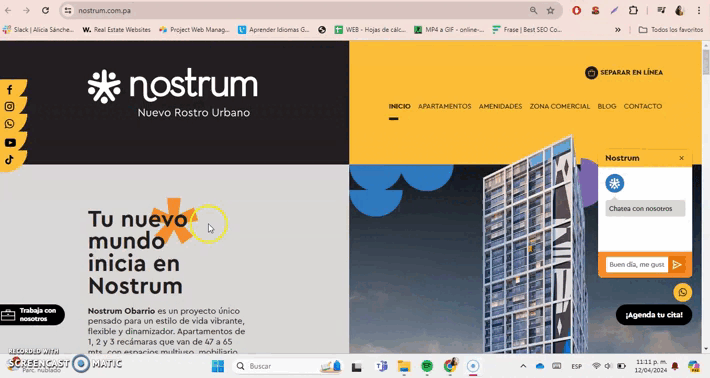Viewport: 710px width, 378px height.
Task: Open the Chrome three-dot menu
Action: 699,10
